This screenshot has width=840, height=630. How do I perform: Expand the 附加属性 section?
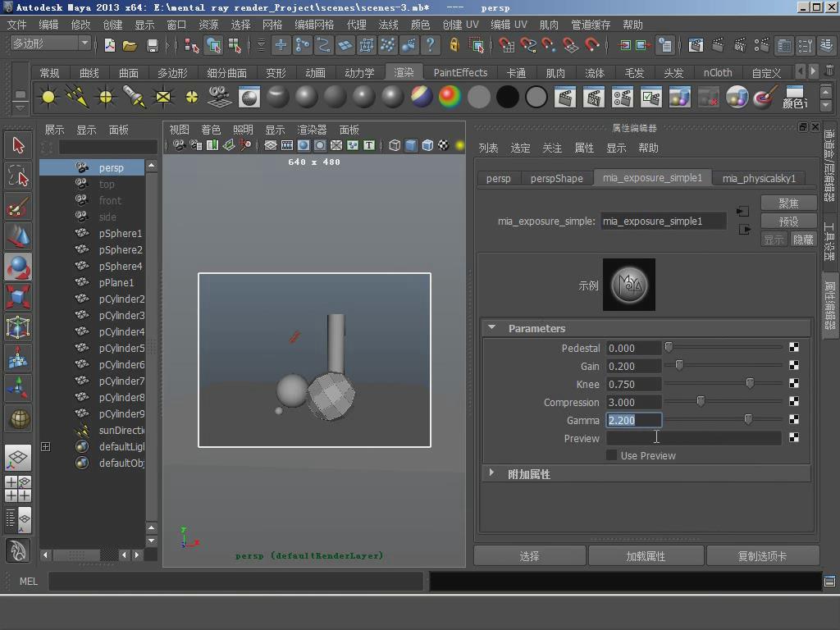click(x=491, y=473)
